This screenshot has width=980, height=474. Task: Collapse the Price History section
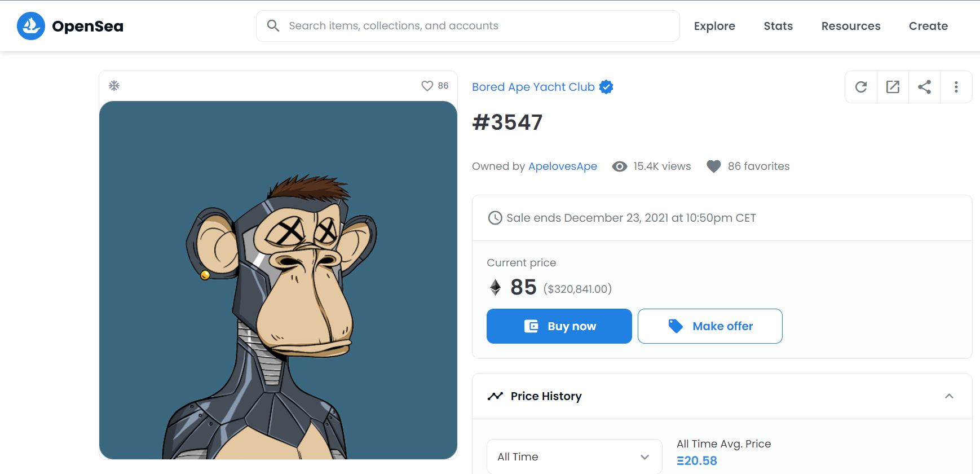pyautogui.click(x=949, y=396)
